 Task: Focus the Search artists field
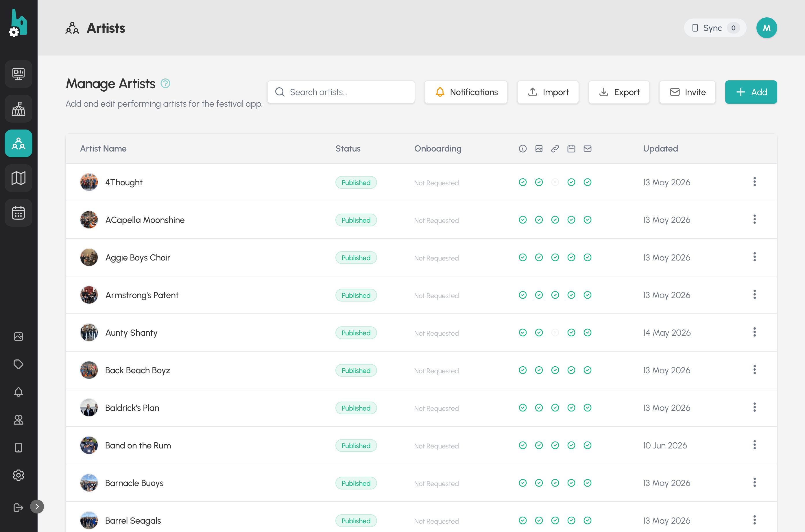341,92
